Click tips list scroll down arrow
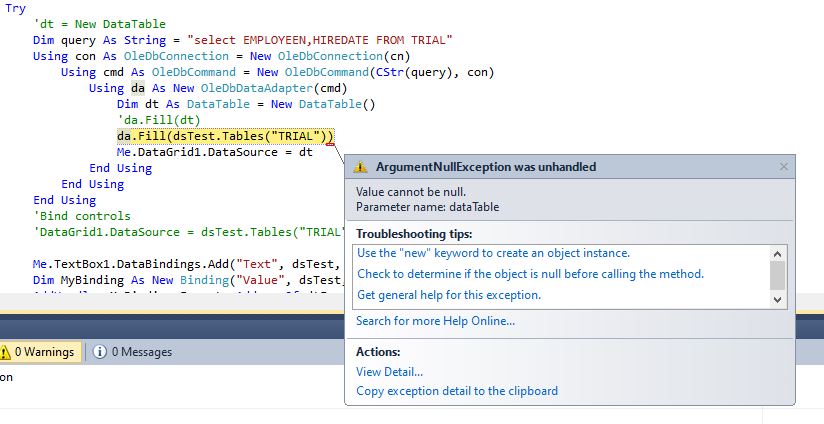This screenshot has width=824, height=424. [778, 300]
